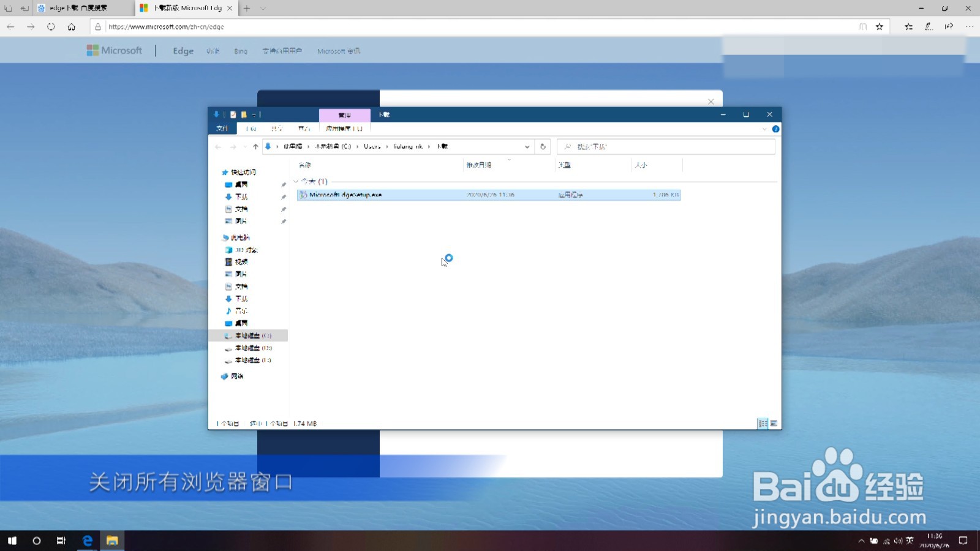Click New folder icon in Explorer title bar
The height and width of the screenshot is (551, 980).
pyautogui.click(x=244, y=114)
